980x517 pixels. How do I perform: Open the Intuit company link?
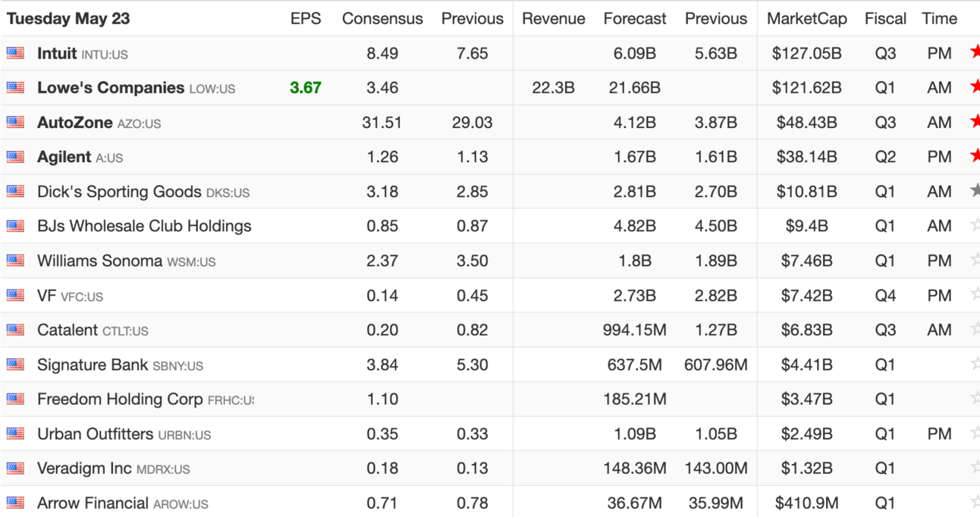tap(57, 53)
